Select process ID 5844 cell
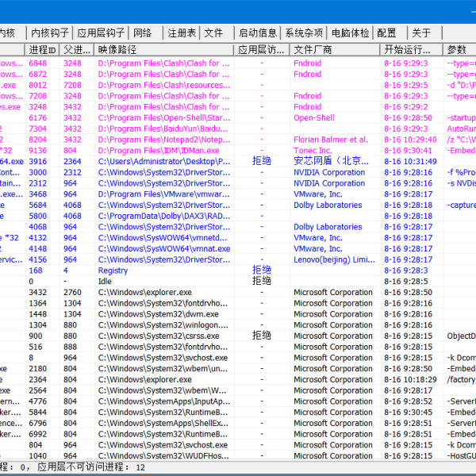Screen dimensions: 476x476 [x=38, y=413]
